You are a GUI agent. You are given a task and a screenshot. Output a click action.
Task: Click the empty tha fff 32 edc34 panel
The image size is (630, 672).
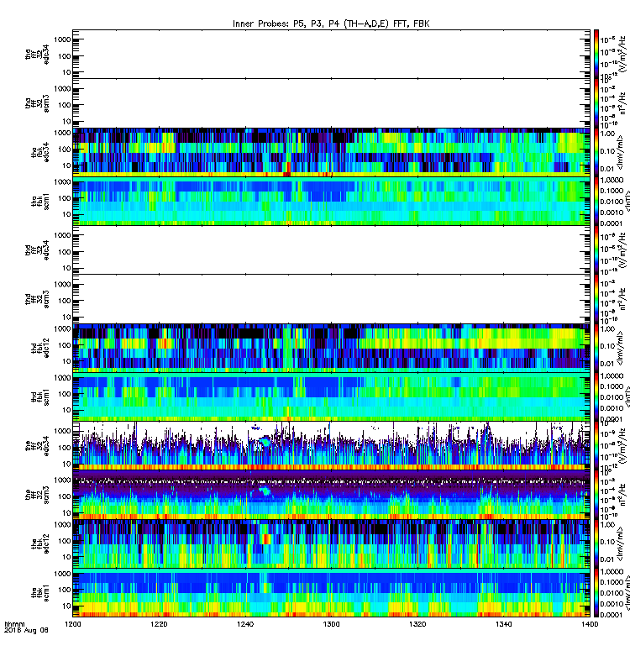(331, 55)
